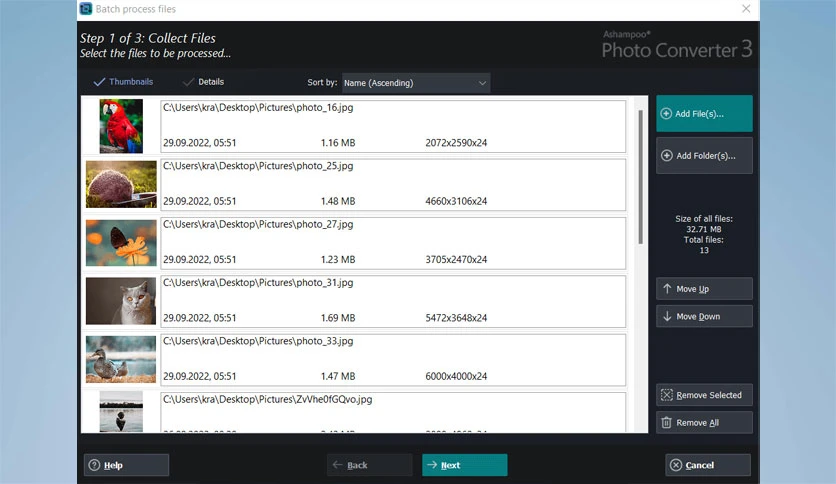
Task: Click the Remove Selected dashed-box icon
Action: (x=666, y=395)
